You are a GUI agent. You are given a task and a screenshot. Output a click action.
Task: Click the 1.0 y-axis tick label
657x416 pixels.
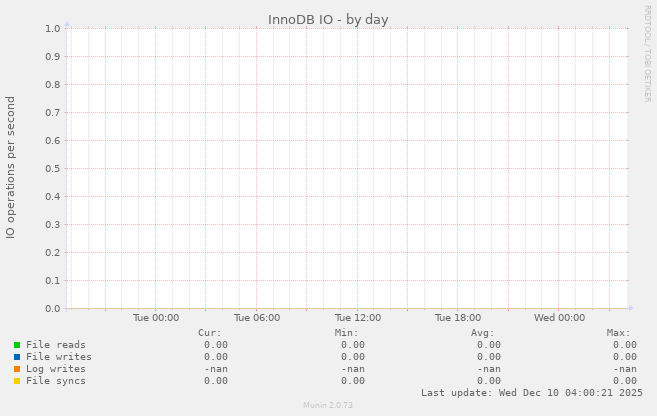pyautogui.click(x=53, y=28)
